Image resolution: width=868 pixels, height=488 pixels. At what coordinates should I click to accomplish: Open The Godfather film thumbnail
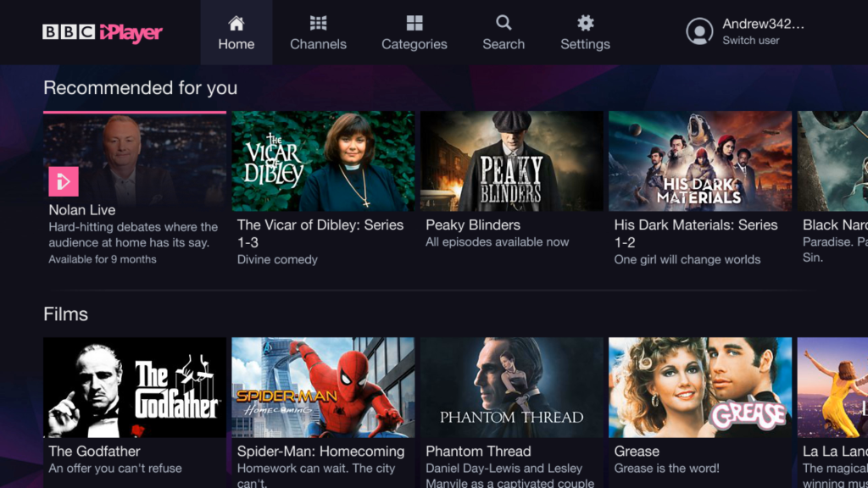[135, 387]
